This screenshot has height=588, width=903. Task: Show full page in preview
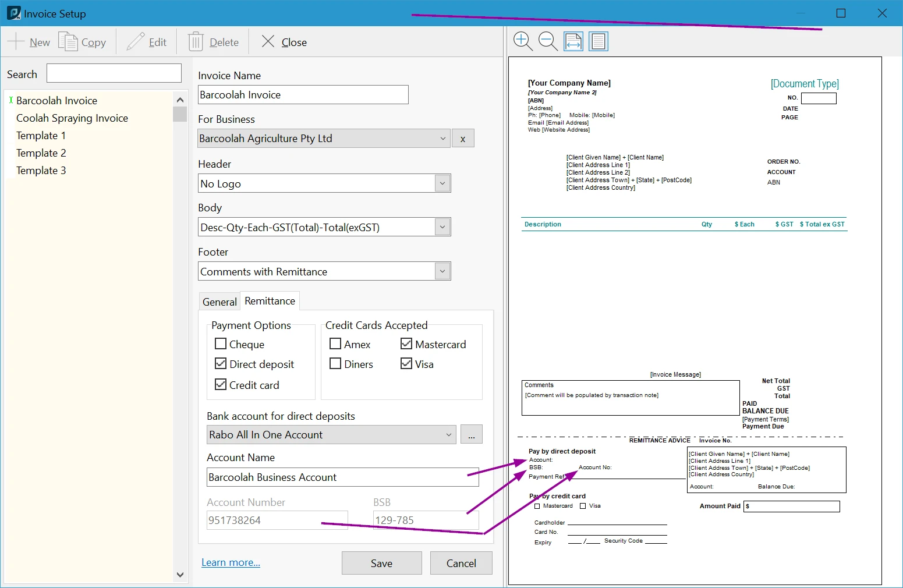click(599, 41)
